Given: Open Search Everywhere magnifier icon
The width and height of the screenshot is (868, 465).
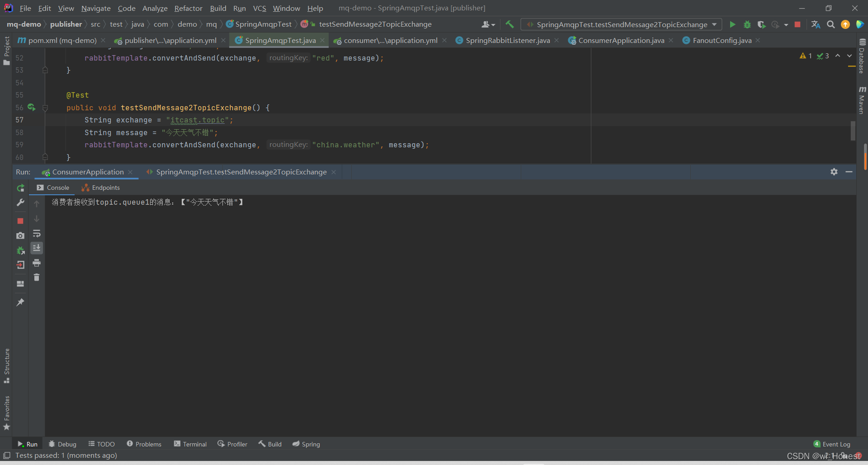Looking at the screenshot, I should (830, 24).
